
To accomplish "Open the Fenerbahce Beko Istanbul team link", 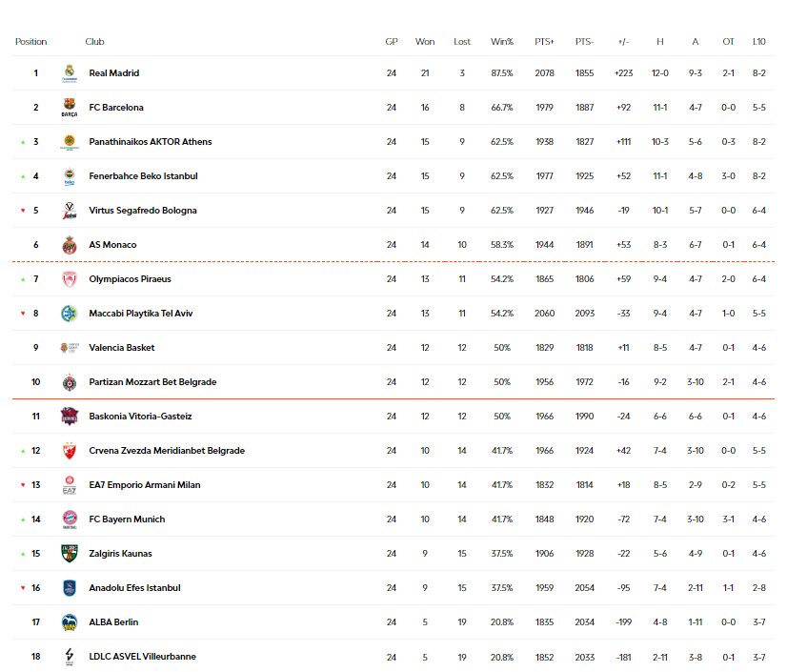I will 143,176.
